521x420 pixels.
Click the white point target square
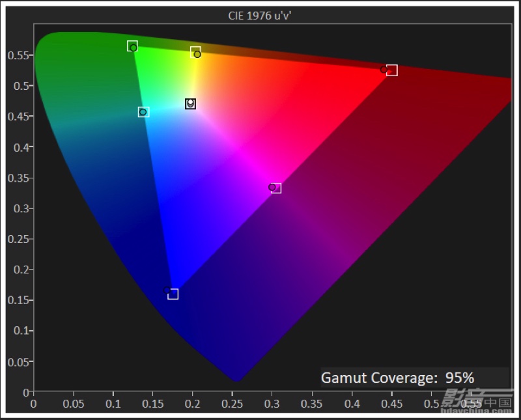pos(190,104)
